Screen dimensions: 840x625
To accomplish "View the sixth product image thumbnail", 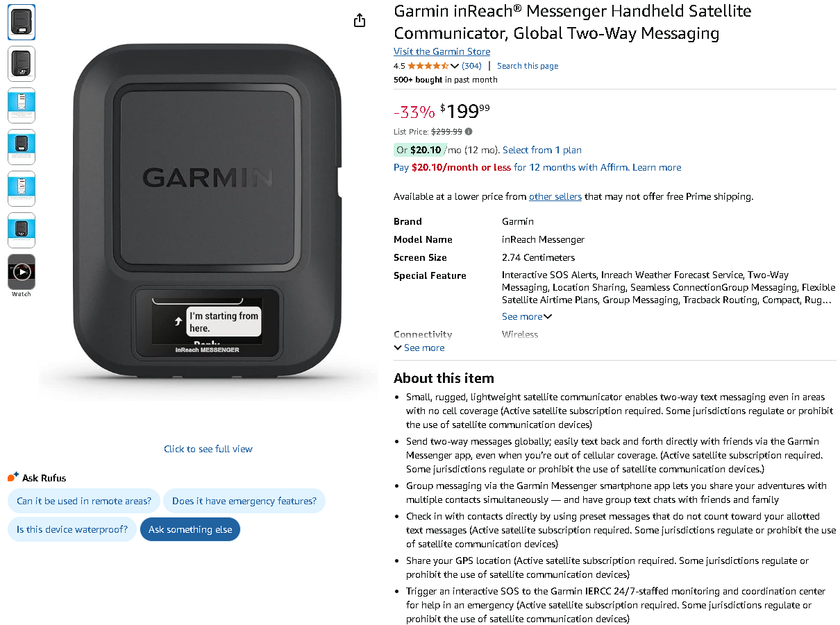I will [x=22, y=230].
